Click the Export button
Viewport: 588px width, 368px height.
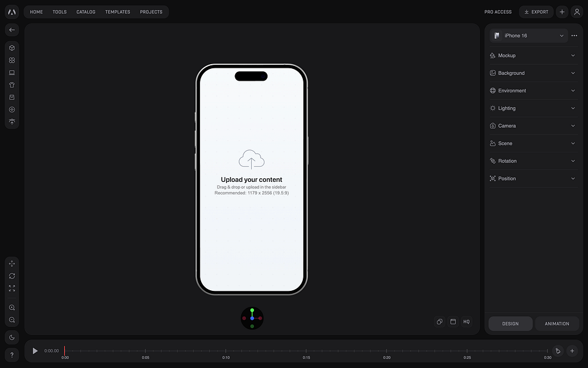pos(536,12)
